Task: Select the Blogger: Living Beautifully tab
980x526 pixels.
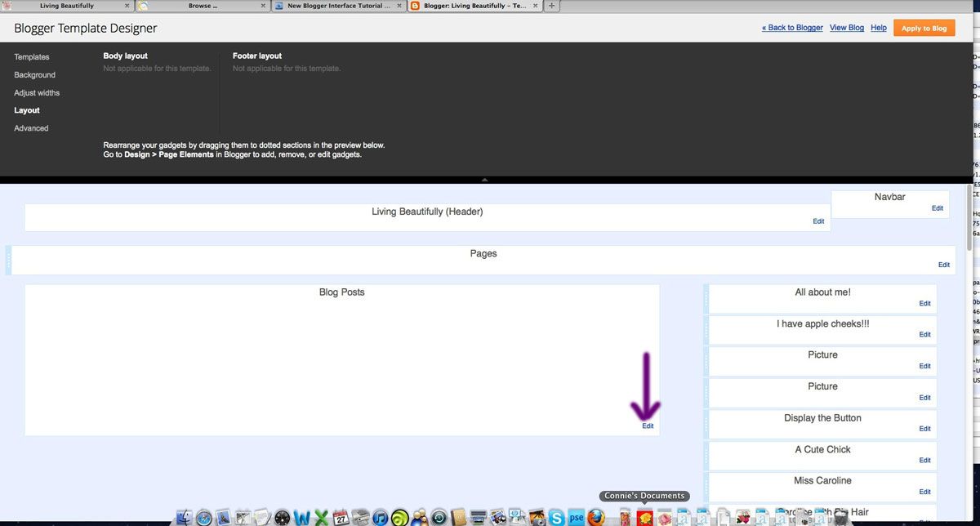Action: (x=474, y=6)
